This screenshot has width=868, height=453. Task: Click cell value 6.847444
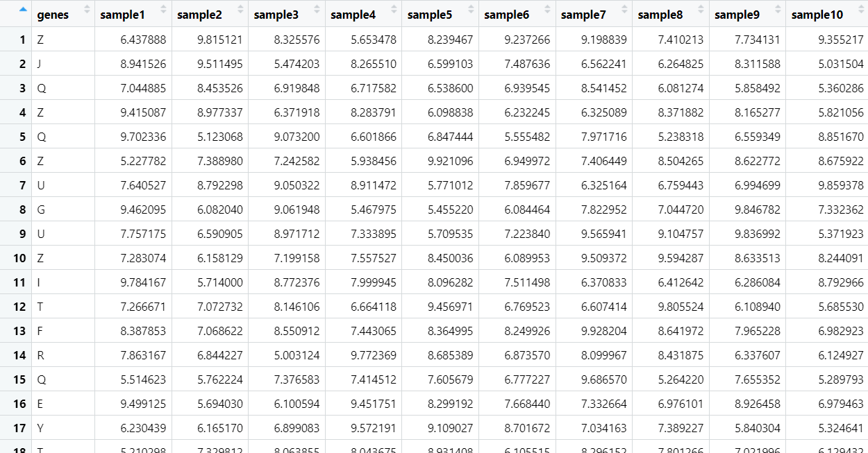[451, 137]
